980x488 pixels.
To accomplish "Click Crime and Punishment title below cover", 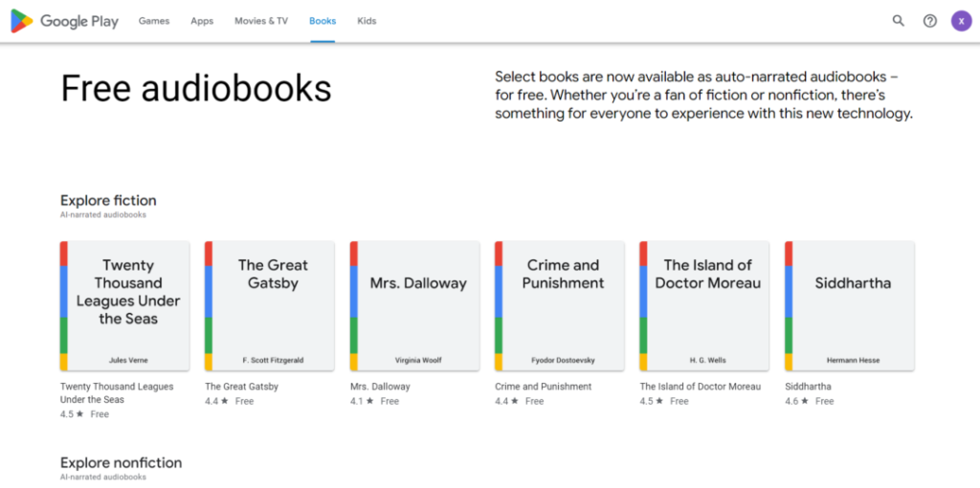I will coord(544,387).
